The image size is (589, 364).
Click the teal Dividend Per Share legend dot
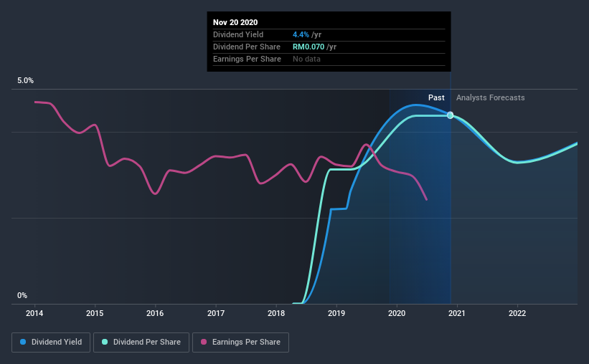[105, 343]
